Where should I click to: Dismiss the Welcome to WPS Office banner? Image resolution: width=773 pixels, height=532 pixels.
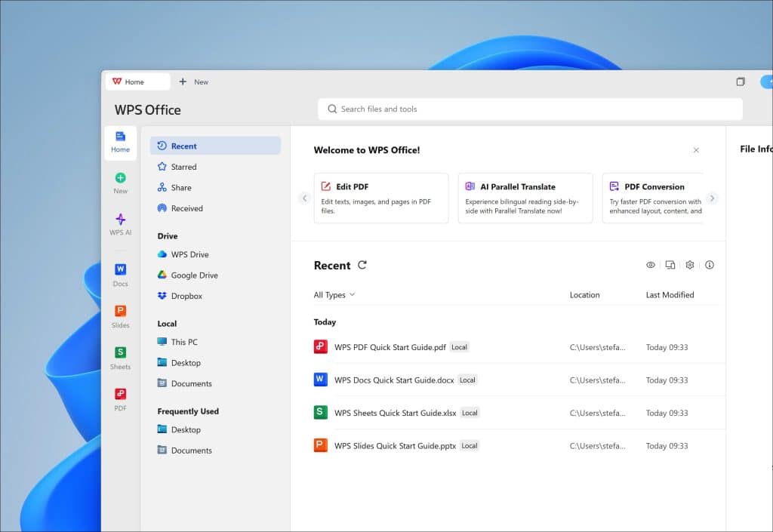[696, 150]
